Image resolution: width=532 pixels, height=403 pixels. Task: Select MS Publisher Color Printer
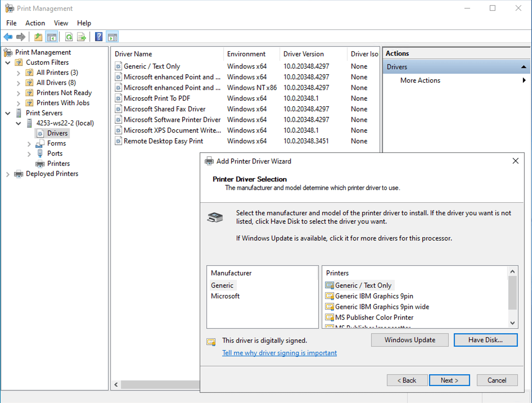coord(374,317)
